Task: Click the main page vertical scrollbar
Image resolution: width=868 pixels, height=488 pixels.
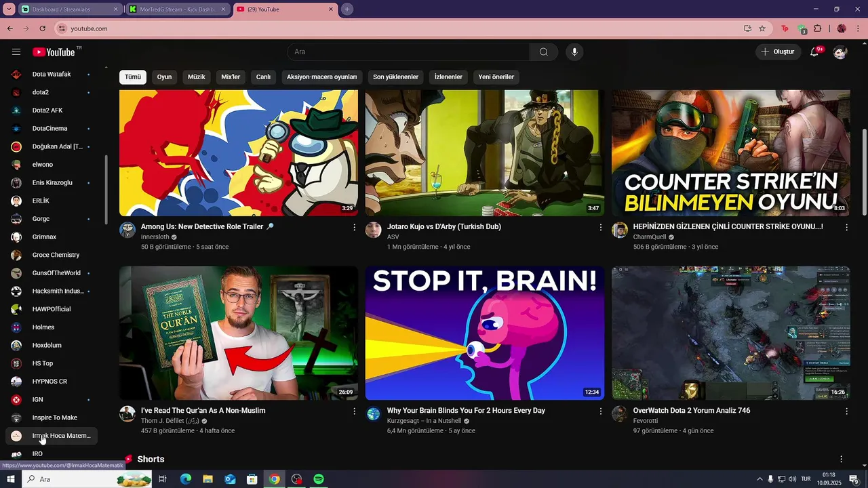Action: [x=864, y=172]
